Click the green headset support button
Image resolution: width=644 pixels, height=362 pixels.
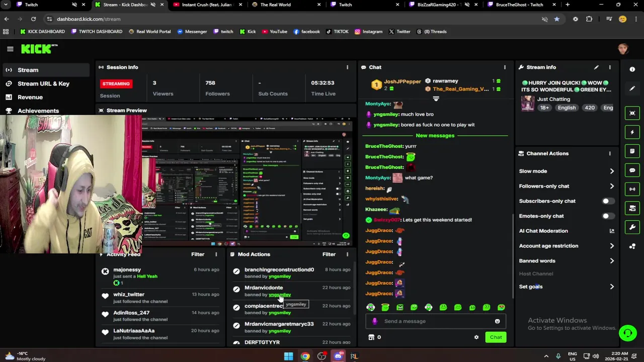click(627, 333)
